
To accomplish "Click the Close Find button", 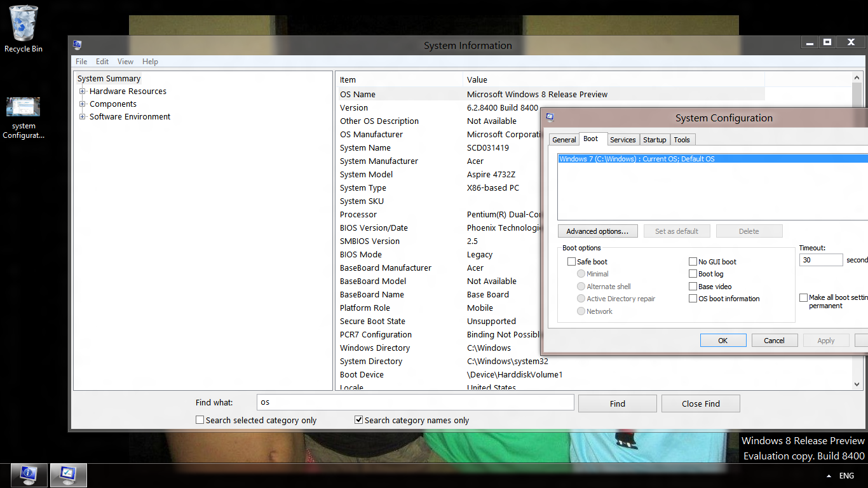I will click(x=701, y=403).
